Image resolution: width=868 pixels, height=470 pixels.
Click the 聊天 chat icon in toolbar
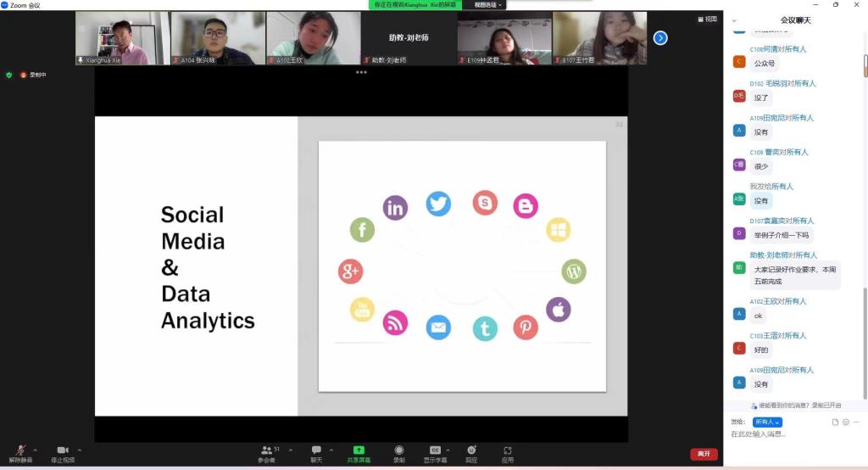click(316, 450)
